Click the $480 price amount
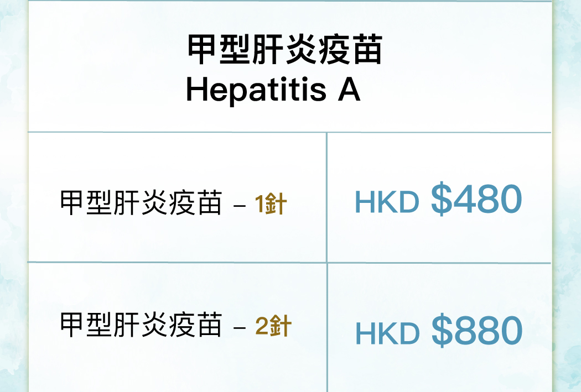This screenshot has height=392, width=581. click(476, 199)
